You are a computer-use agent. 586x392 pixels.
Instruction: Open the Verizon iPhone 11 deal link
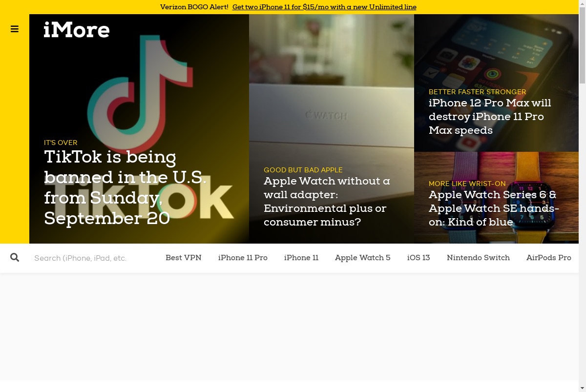(x=324, y=7)
